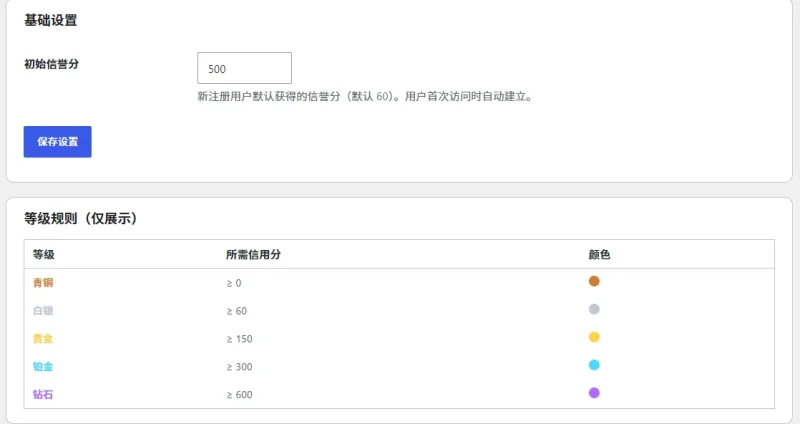The image size is (800, 424).
Task: Click the 所需信用分 column header
Action: 254,255
